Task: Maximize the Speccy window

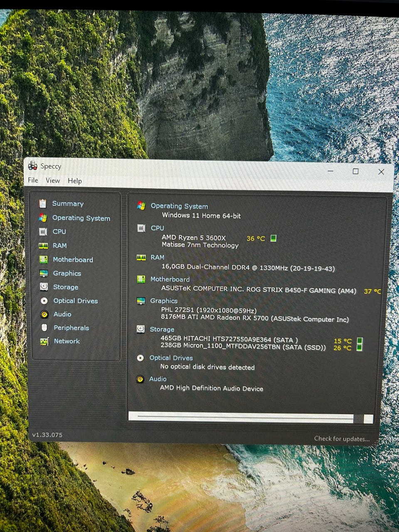Action: click(355, 171)
